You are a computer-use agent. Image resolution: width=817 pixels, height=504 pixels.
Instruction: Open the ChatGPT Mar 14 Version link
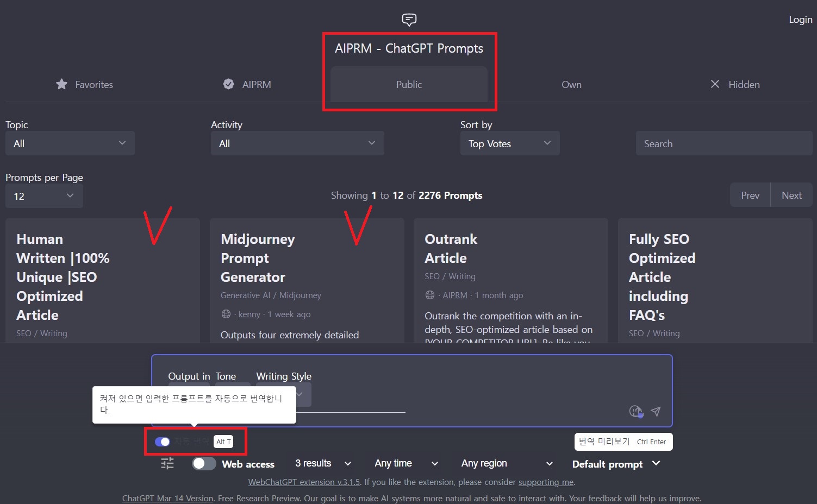167,498
